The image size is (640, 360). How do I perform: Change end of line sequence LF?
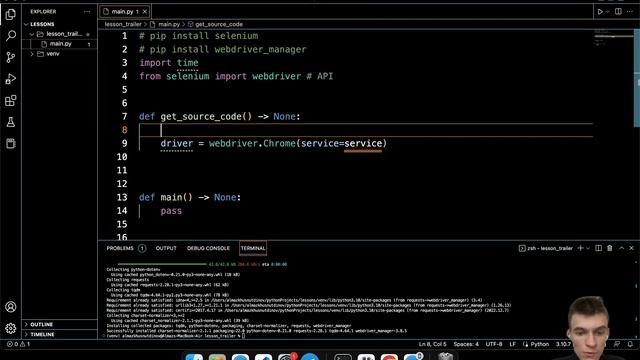click(512, 344)
